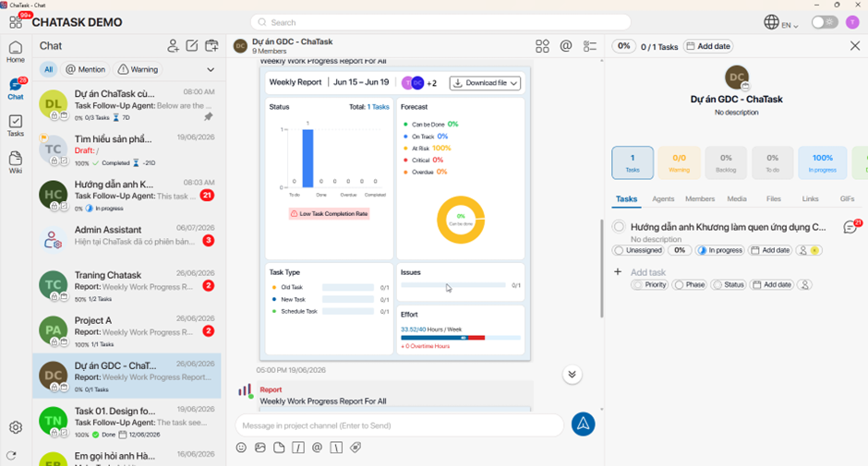Switch to the Links tab
Screen dimensions: 868x466
[x=810, y=198]
